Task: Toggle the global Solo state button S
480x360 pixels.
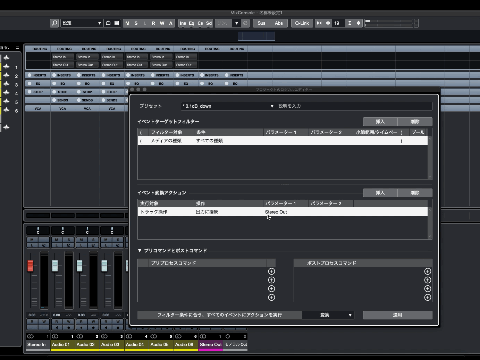Action: click(x=136, y=23)
